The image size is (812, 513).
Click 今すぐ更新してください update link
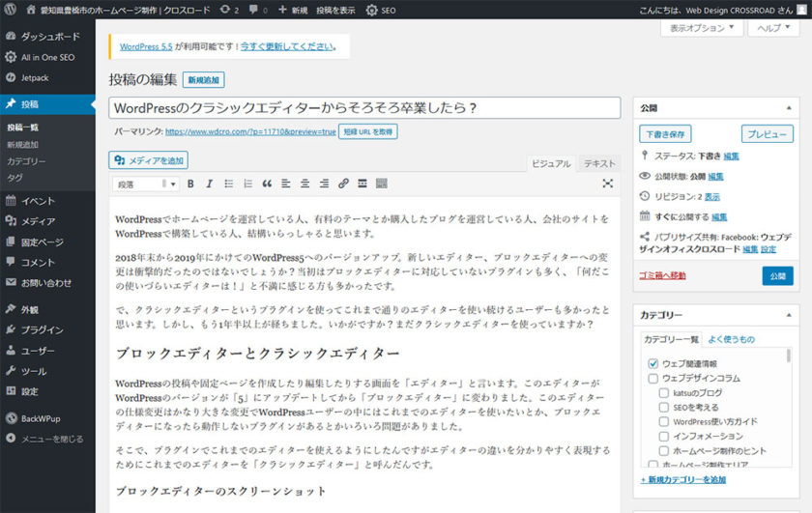click(x=288, y=46)
